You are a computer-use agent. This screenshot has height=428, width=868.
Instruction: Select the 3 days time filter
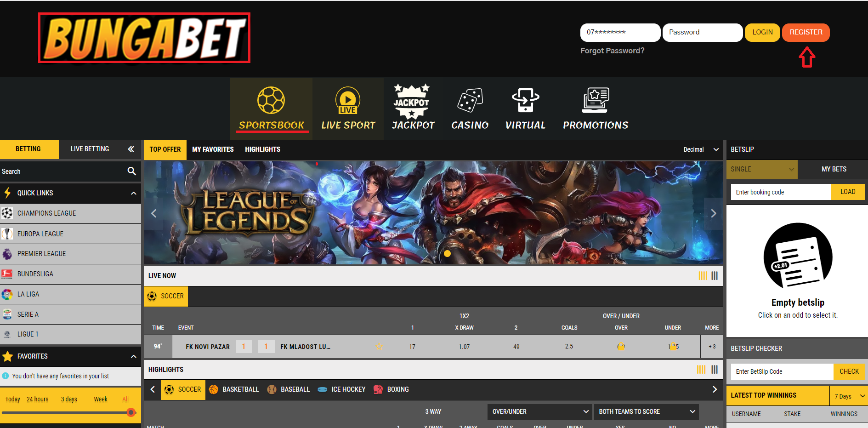point(69,399)
